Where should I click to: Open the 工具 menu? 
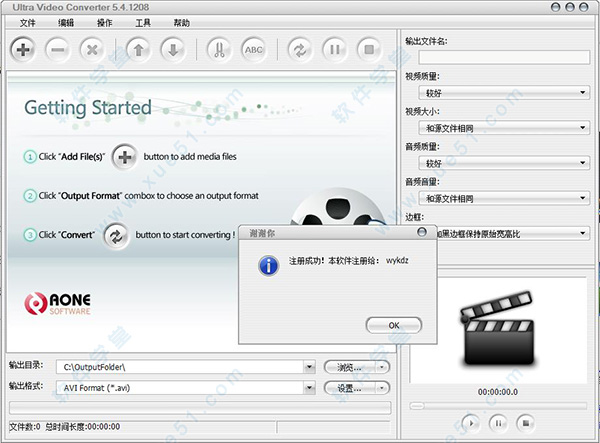[143, 23]
